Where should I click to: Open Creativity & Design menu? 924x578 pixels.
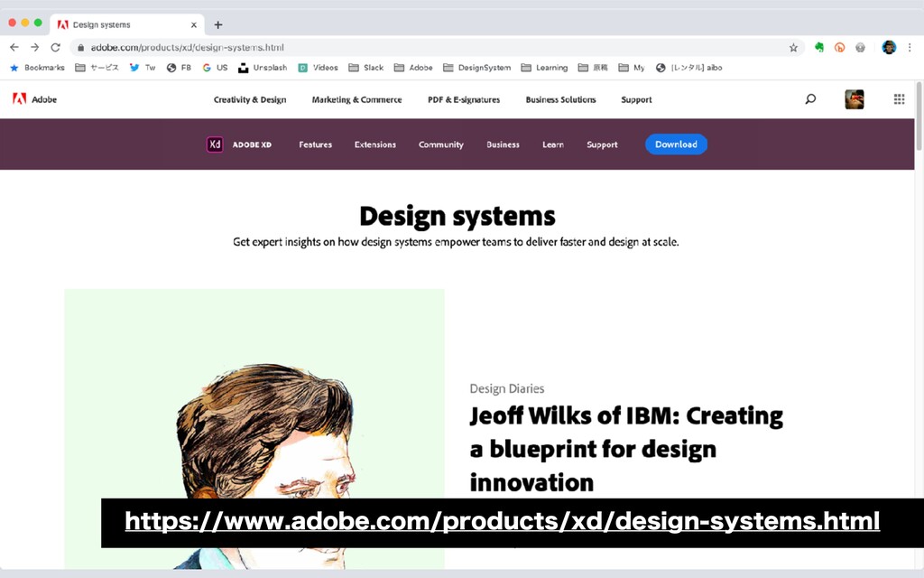click(250, 99)
